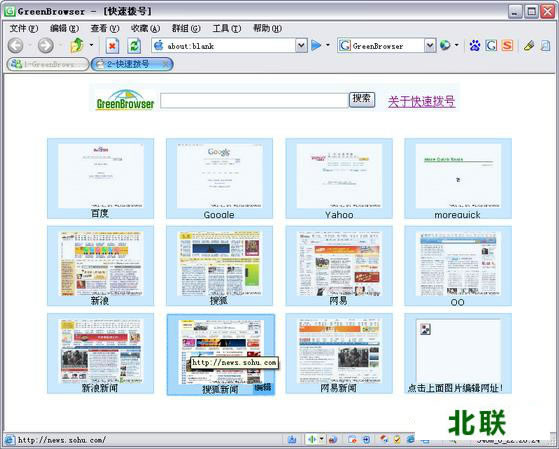559x449 pixels.
Task: Open the 文件 menu
Action: [x=24, y=28]
